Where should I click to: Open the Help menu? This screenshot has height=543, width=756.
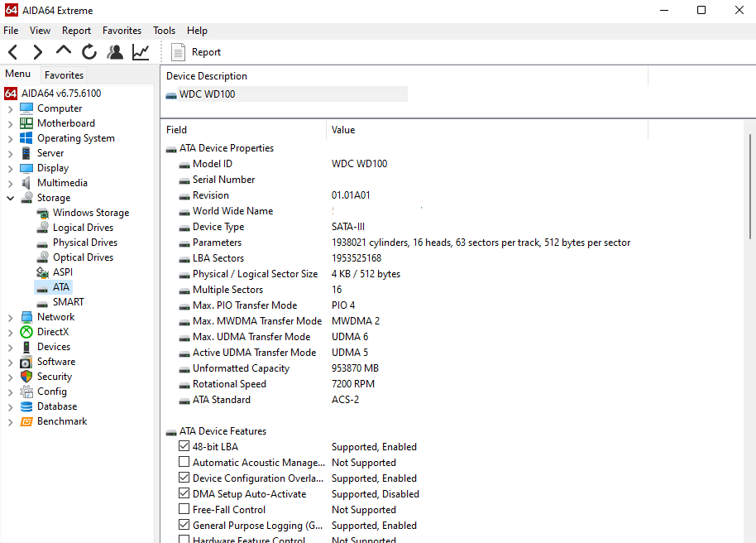(197, 31)
